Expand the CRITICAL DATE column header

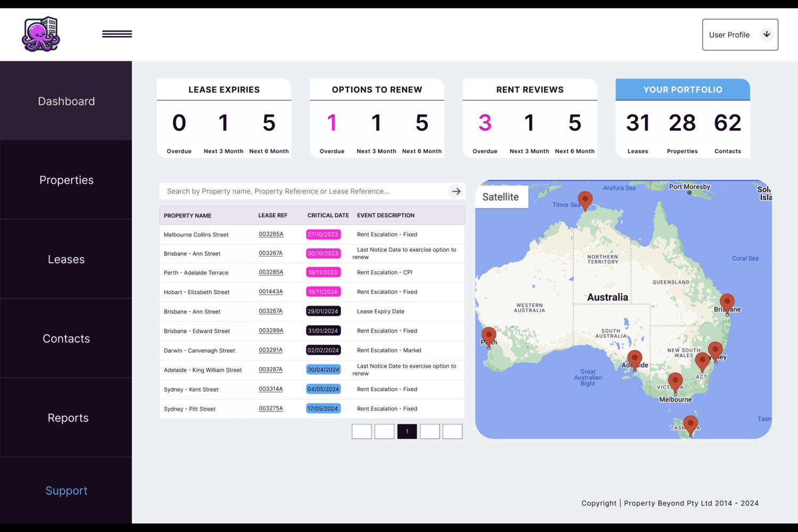coord(328,215)
